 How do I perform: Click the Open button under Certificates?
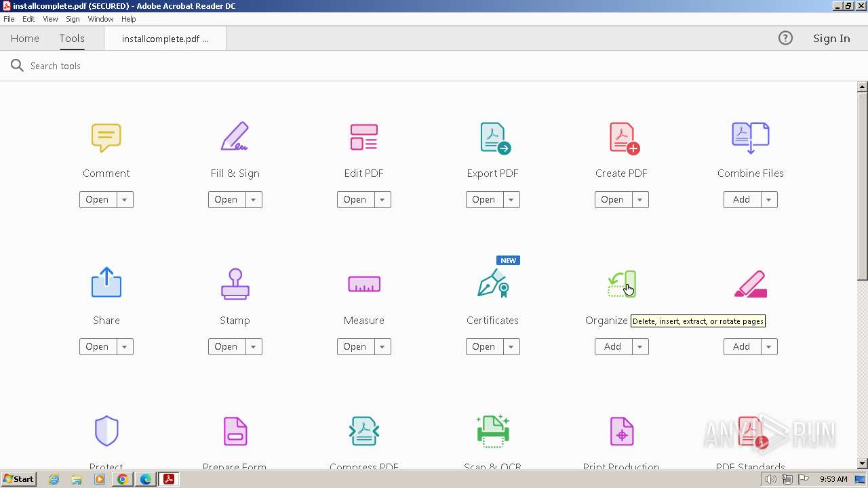484,347
